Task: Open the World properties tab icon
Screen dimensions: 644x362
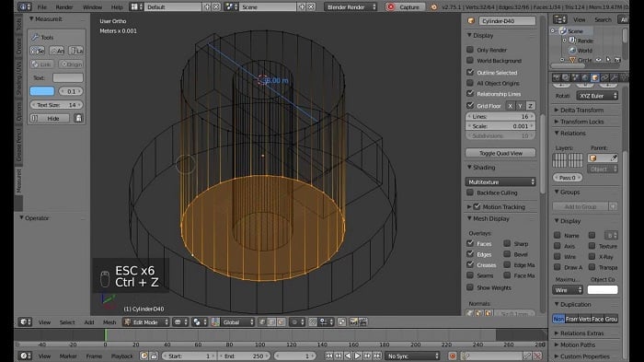Action: pos(585,77)
